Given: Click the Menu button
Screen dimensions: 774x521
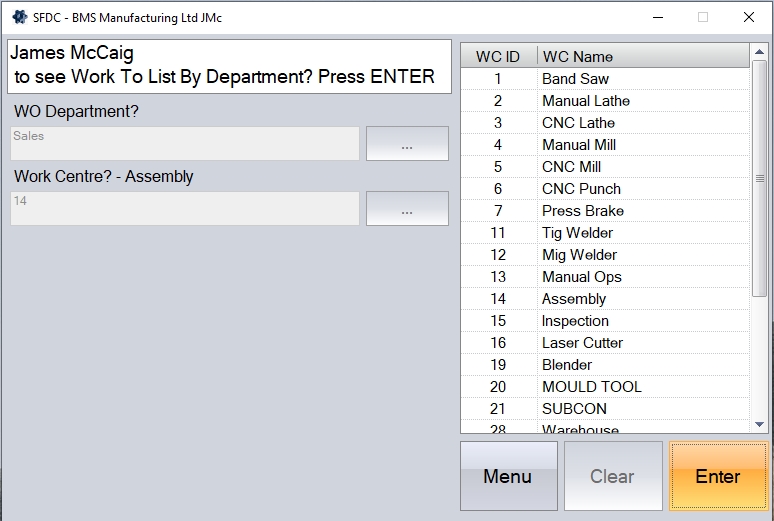Looking at the screenshot, I should (x=507, y=476).
